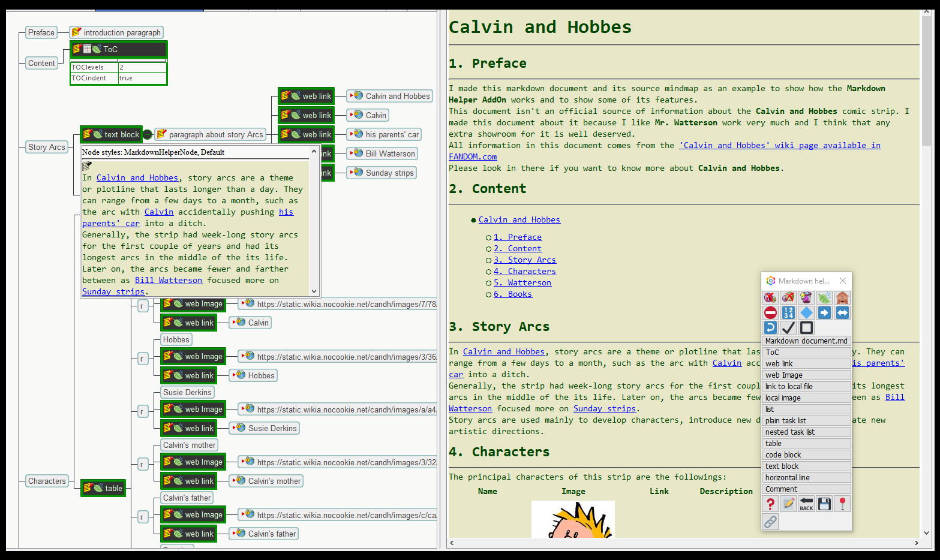
Task: Click the 'local image' button
Action: click(x=806, y=398)
